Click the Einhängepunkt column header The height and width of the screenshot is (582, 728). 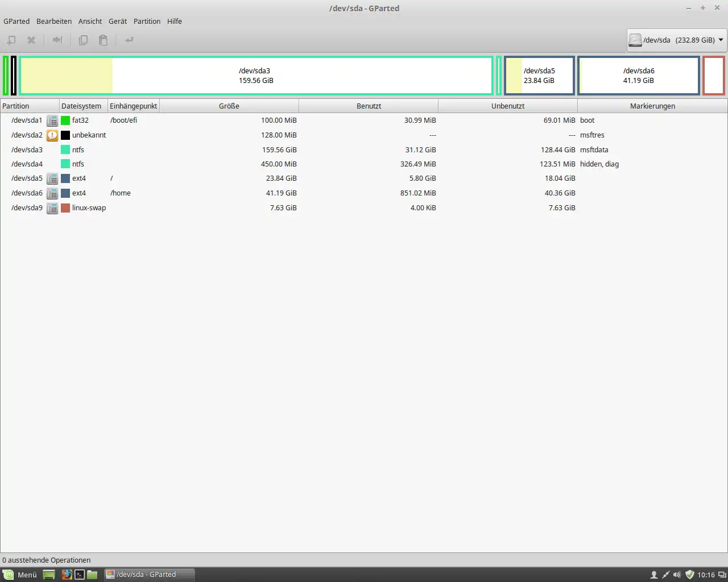(x=134, y=106)
